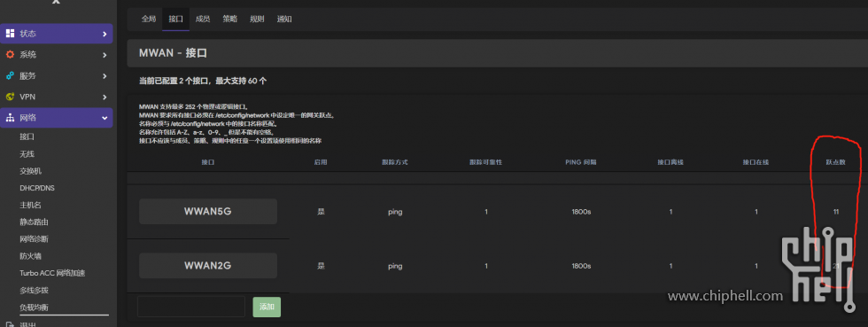The image size is (868, 327).
Task: Open 防火墙 in the sidebar
Action: 30,256
